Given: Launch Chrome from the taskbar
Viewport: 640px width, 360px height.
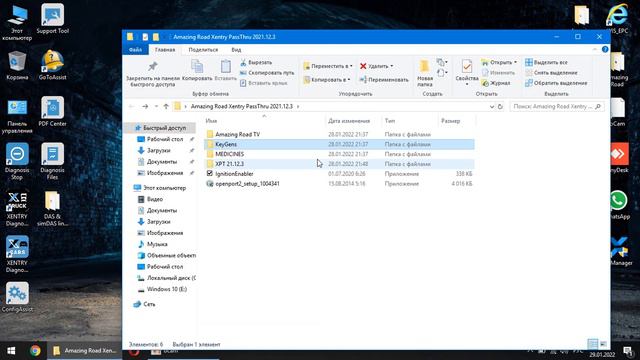Looking at the screenshot, I should tap(35, 351).
